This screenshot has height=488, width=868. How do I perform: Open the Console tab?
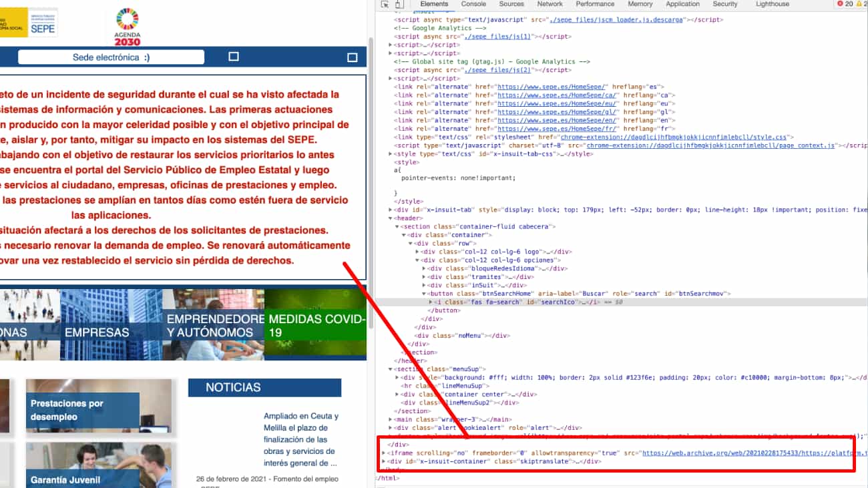pos(473,4)
